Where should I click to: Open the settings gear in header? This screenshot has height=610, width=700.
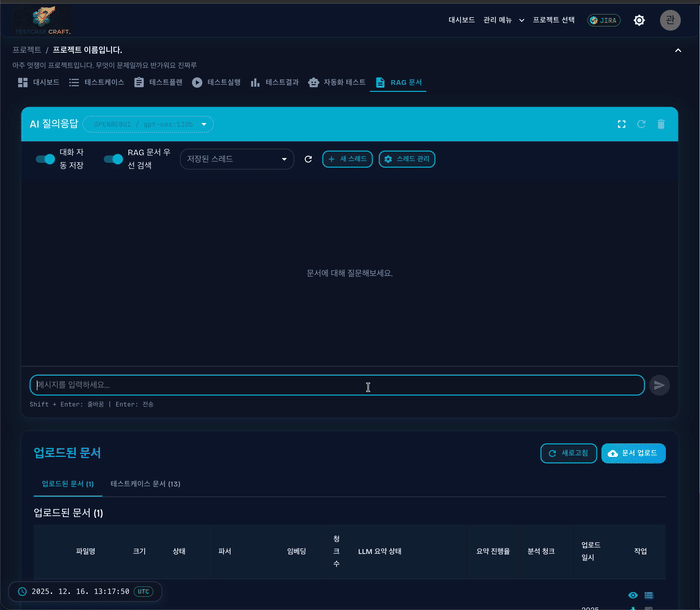click(639, 20)
